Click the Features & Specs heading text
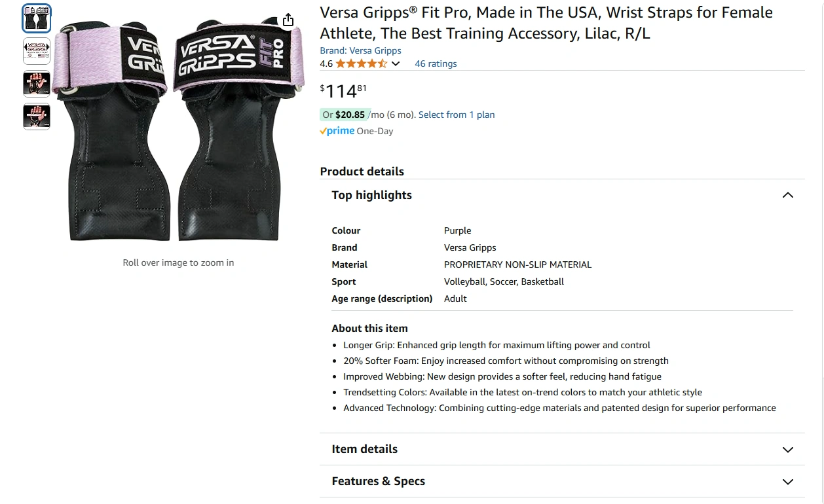824x504 pixels. [378, 481]
